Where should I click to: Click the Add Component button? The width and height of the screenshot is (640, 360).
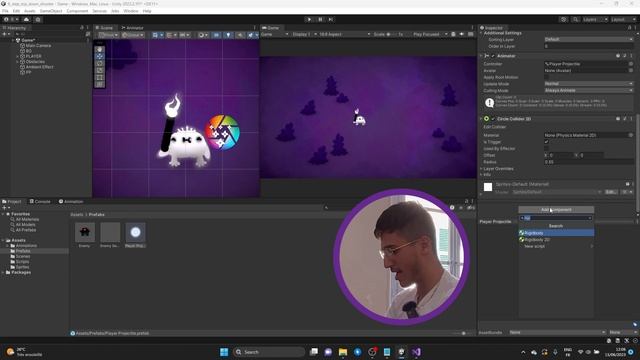pyautogui.click(x=556, y=210)
